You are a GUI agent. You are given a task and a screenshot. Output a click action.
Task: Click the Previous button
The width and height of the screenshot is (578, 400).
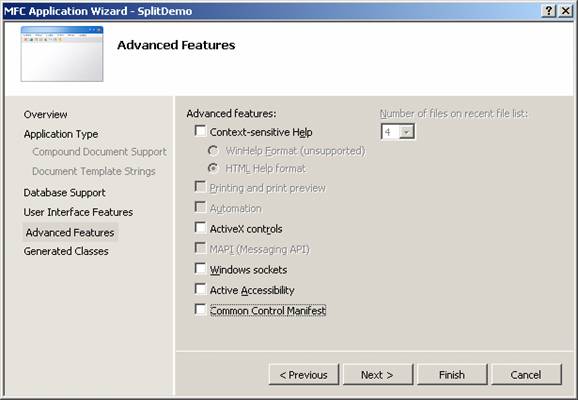click(x=304, y=375)
